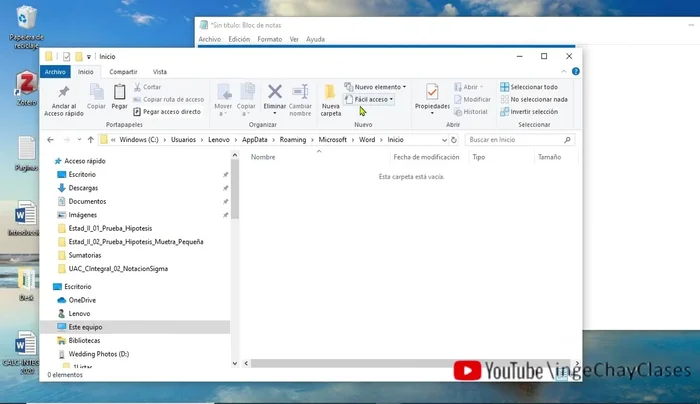Click Invertir selección
This screenshot has height=404, width=700.
coord(529,112)
